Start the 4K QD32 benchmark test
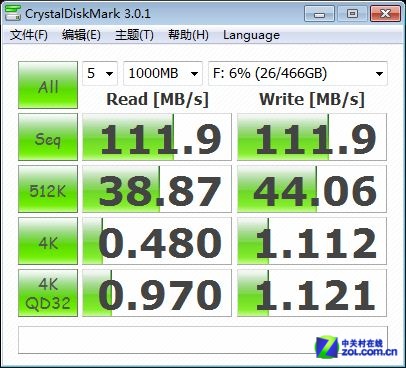The image size is (406, 368). [48, 293]
